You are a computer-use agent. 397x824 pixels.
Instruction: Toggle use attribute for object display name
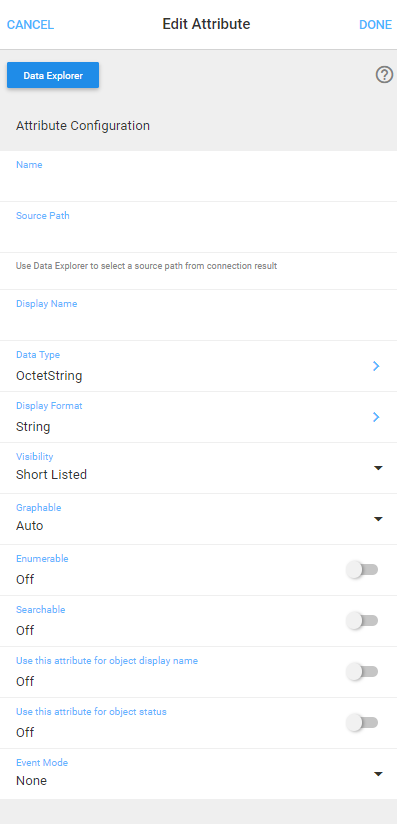pyautogui.click(x=362, y=672)
